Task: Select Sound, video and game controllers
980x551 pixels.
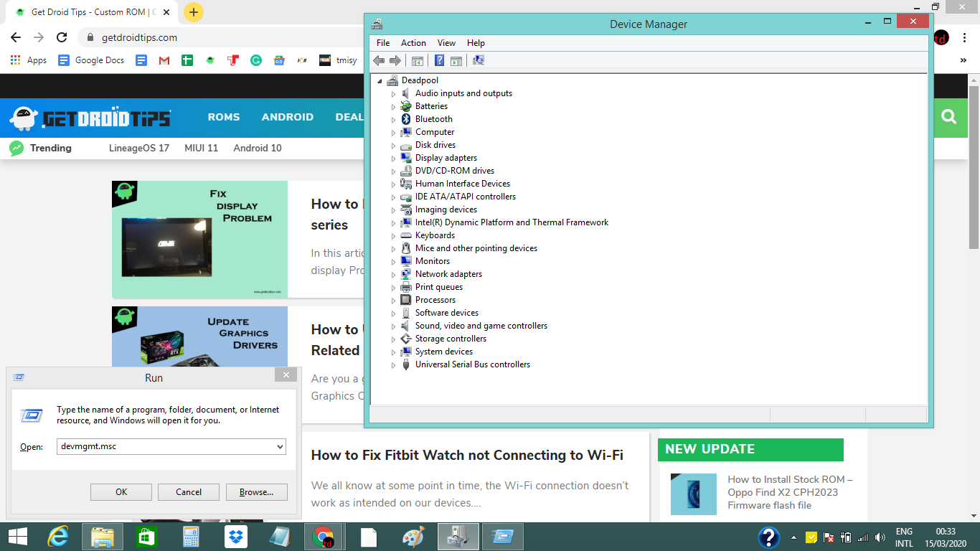Action: tap(481, 326)
